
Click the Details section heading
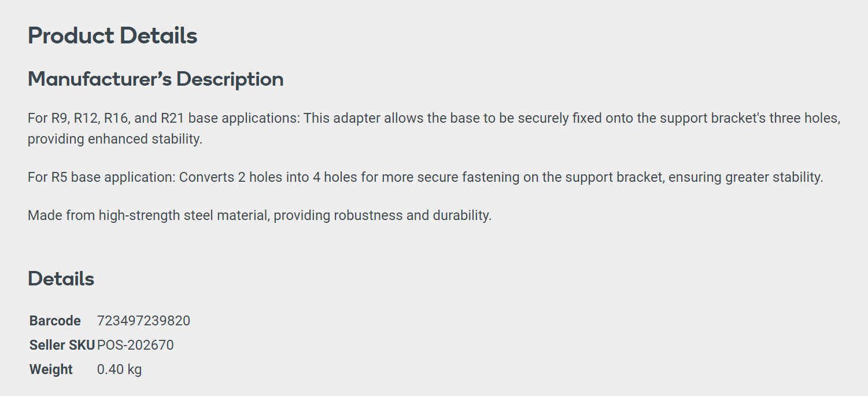tap(61, 278)
